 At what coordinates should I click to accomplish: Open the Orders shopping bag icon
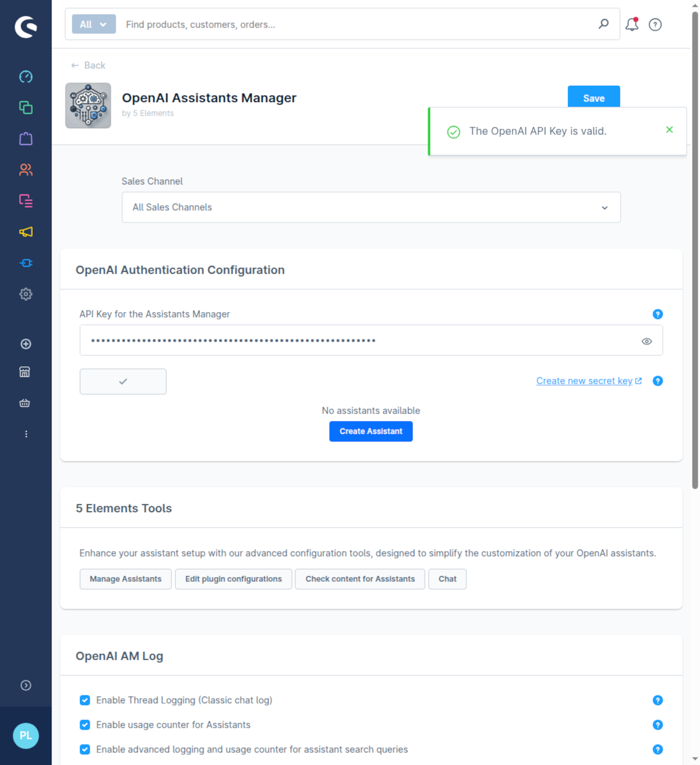(x=26, y=139)
